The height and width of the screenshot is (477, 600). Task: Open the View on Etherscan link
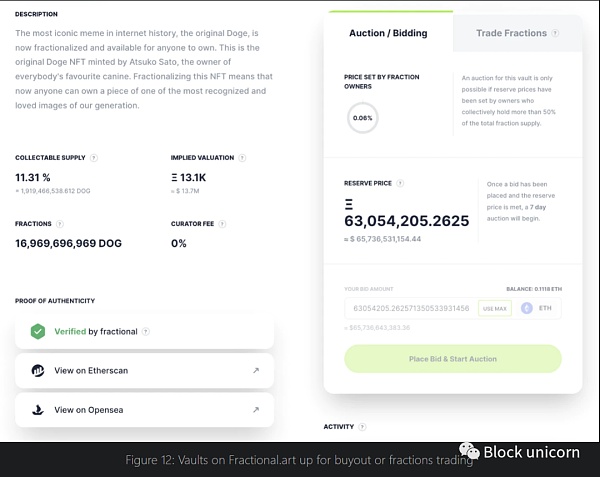click(x=144, y=371)
